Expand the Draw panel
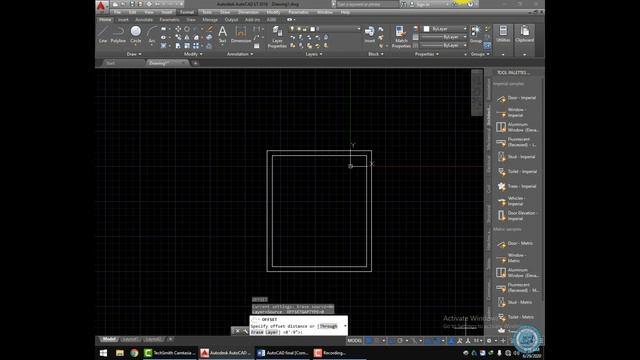This screenshot has width=640, height=360. pyautogui.click(x=134, y=54)
